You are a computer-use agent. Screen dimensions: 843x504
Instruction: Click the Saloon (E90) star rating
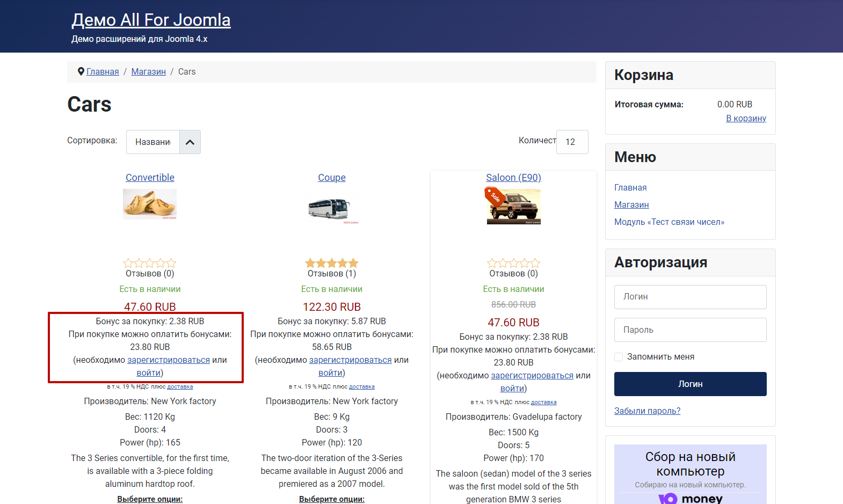[513, 263]
